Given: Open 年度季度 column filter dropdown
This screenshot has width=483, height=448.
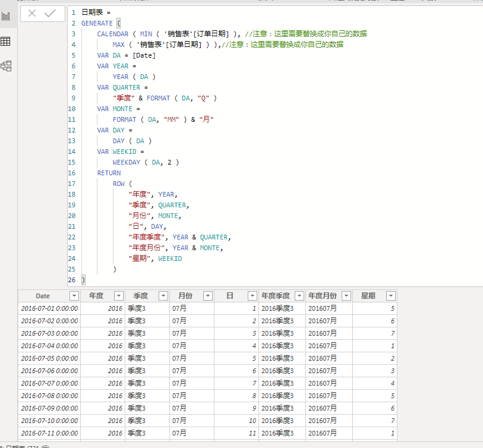Looking at the screenshot, I should pos(299,296).
